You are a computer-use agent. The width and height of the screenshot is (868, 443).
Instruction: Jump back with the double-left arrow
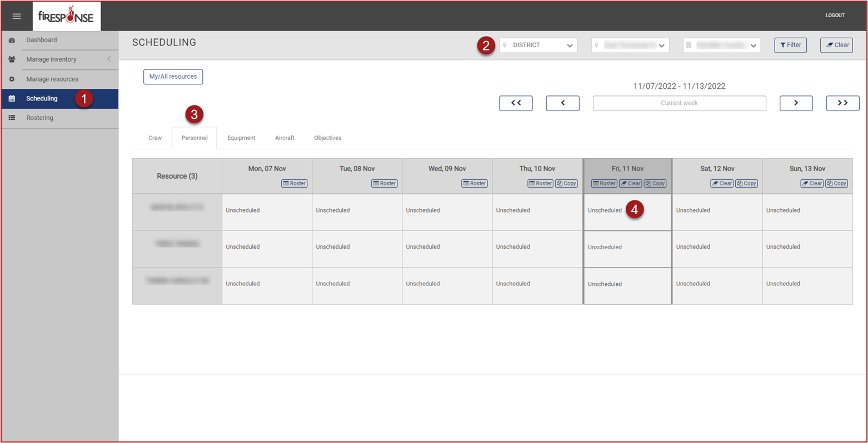(x=516, y=103)
